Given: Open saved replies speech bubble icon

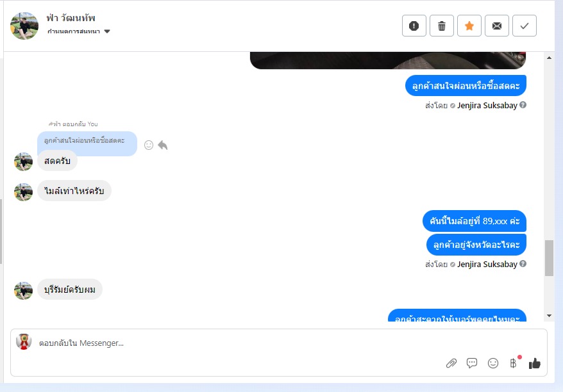Looking at the screenshot, I should (x=472, y=363).
